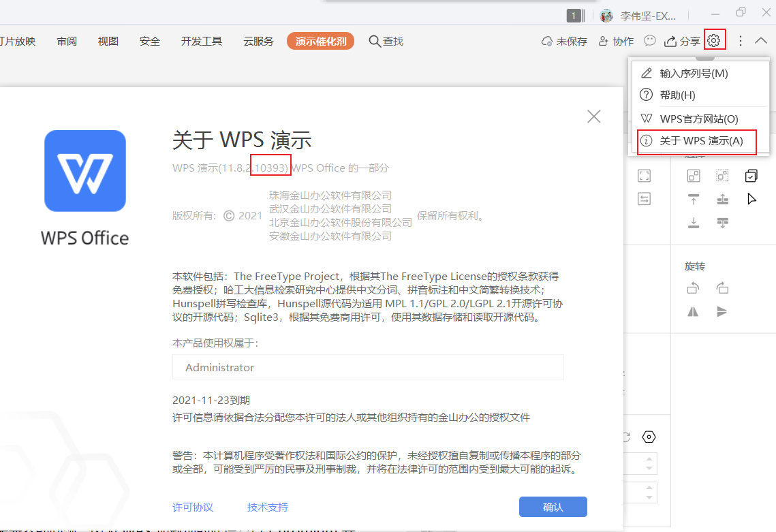776x532 pixels.
Task: Click the bring to front icon
Action: pos(694,199)
